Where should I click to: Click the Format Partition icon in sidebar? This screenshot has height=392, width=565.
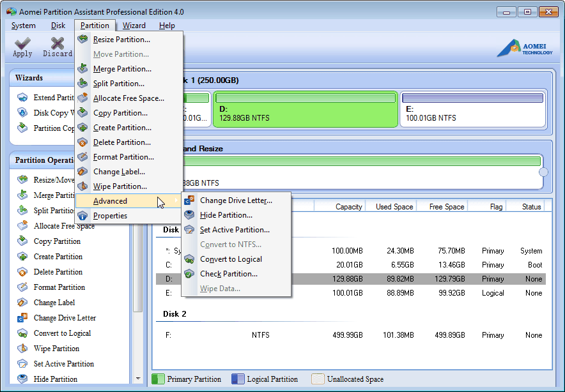(x=22, y=287)
